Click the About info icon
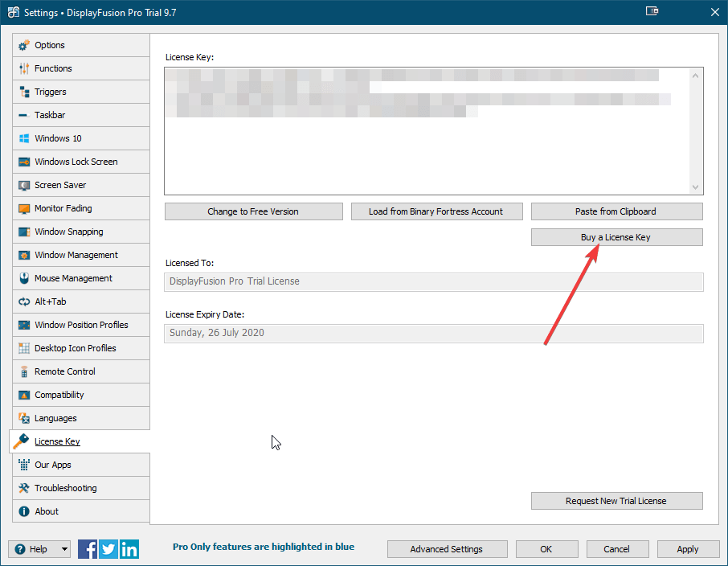The width and height of the screenshot is (728, 566). pyautogui.click(x=24, y=511)
